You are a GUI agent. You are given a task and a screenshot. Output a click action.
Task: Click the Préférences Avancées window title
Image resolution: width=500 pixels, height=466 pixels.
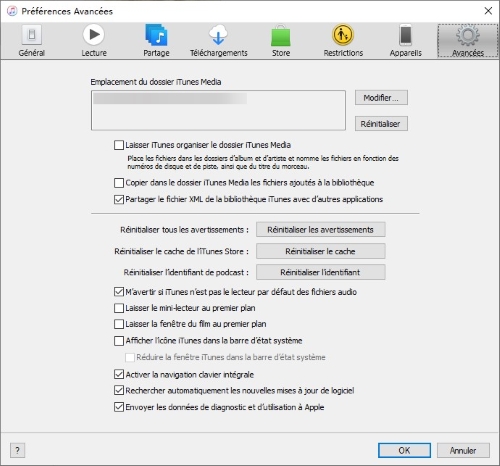coord(67,11)
